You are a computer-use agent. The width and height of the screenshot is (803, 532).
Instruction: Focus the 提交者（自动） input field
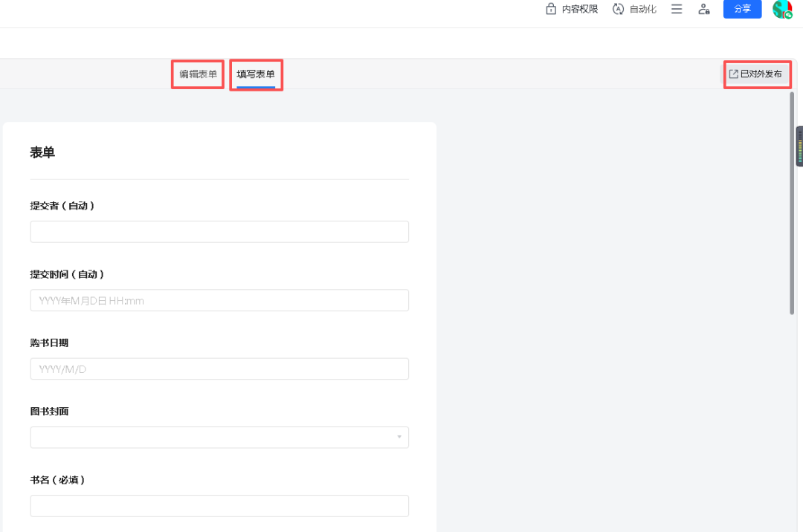(x=219, y=232)
